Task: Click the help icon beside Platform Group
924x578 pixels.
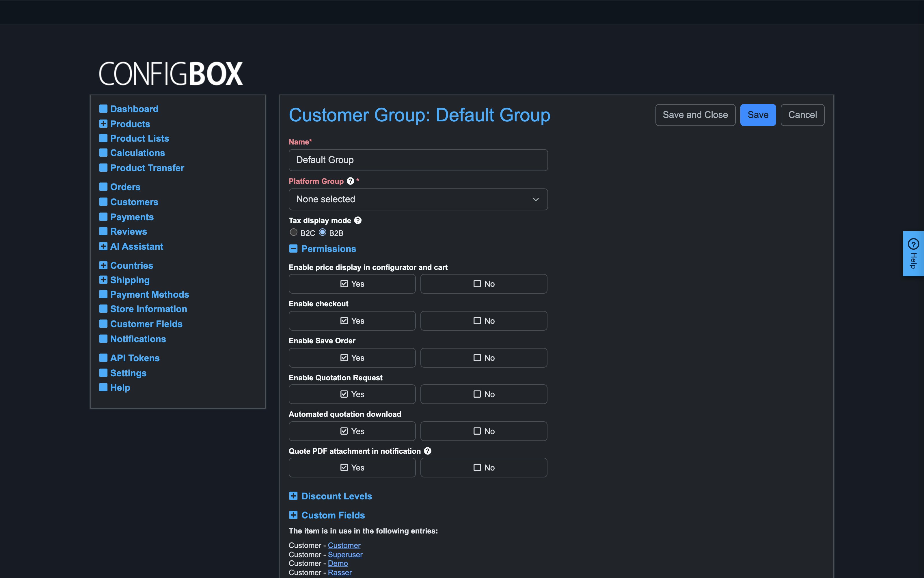Action: click(x=350, y=181)
